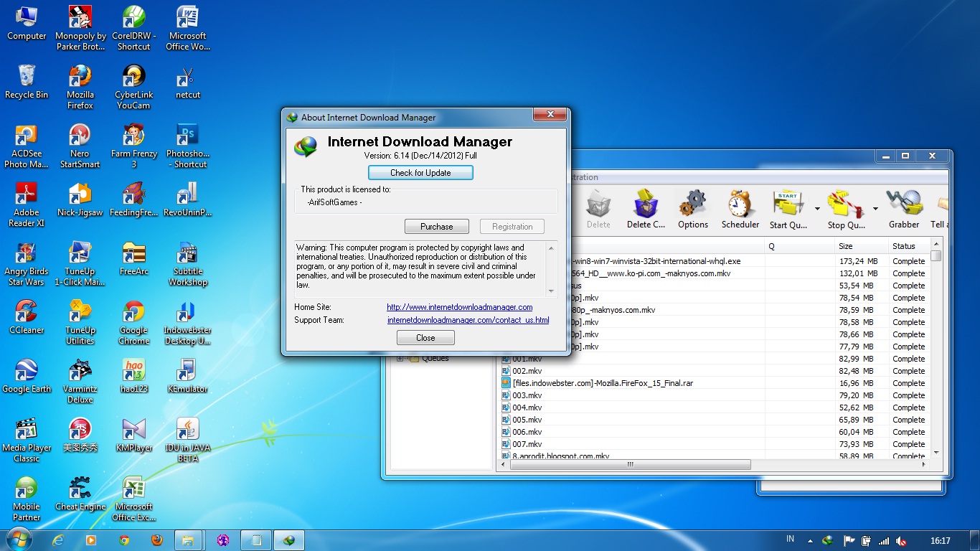The height and width of the screenshot is (551, 980).
Task: Click the taskbar clock showing 16:17
Action: pyautogui.click(x=940, y=541)
